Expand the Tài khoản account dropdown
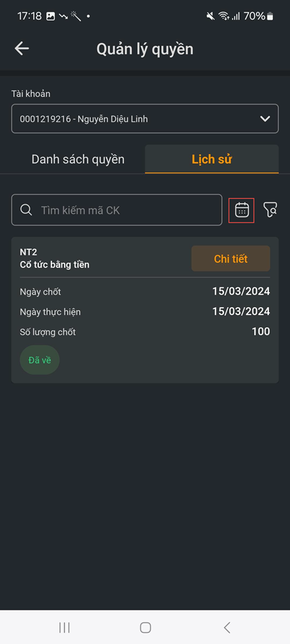The width and height of the screenshot is (290, 644). [x=145, y=119]
